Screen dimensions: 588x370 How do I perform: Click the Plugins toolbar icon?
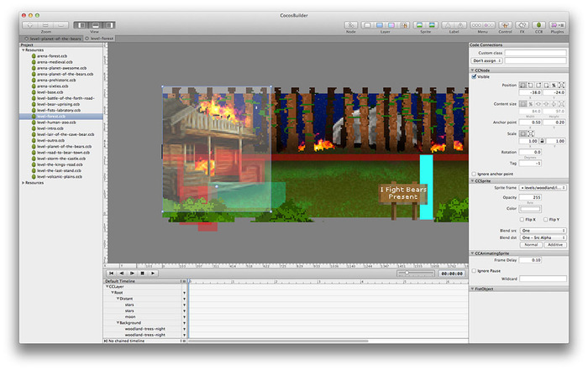pos(558,25)
